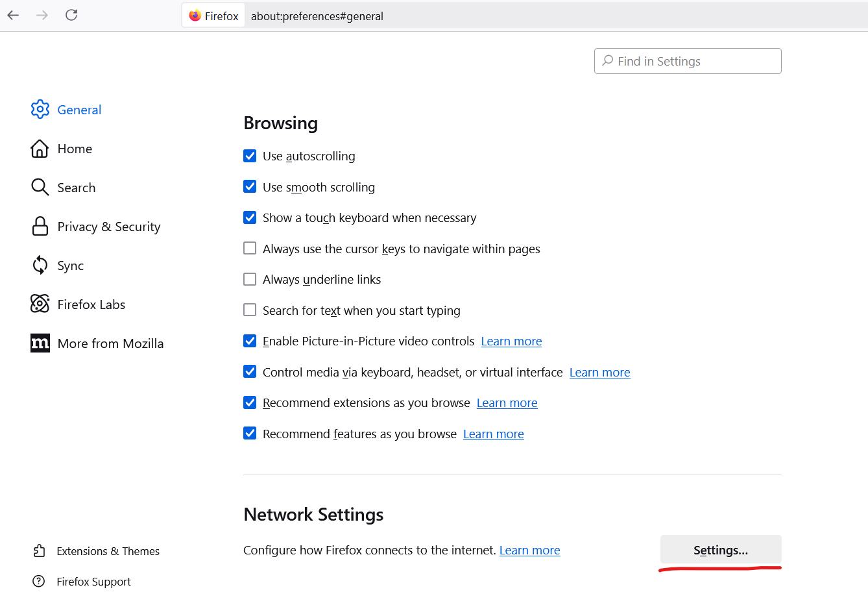Screen dimensions: 868x594
Task: Click the Firefox Labs atom icon
Action: [40, 304]
